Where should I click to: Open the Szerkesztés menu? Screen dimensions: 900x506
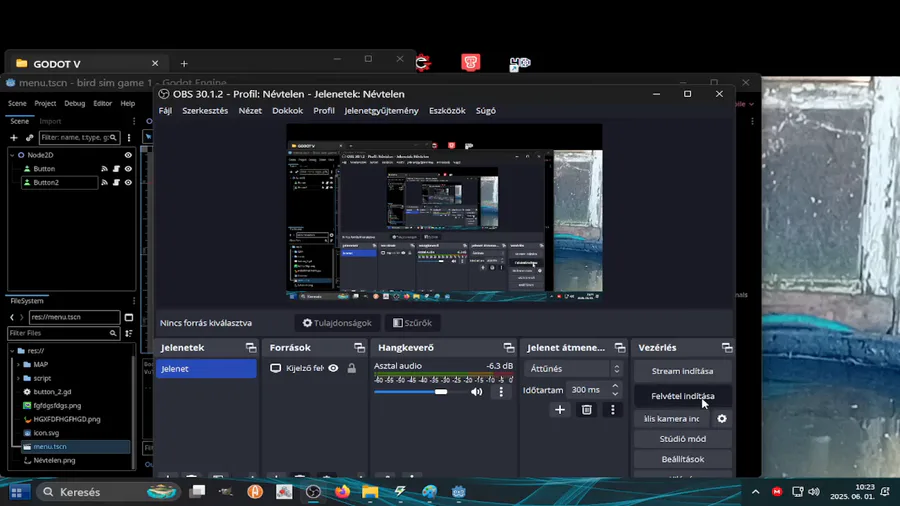(205, 111)
